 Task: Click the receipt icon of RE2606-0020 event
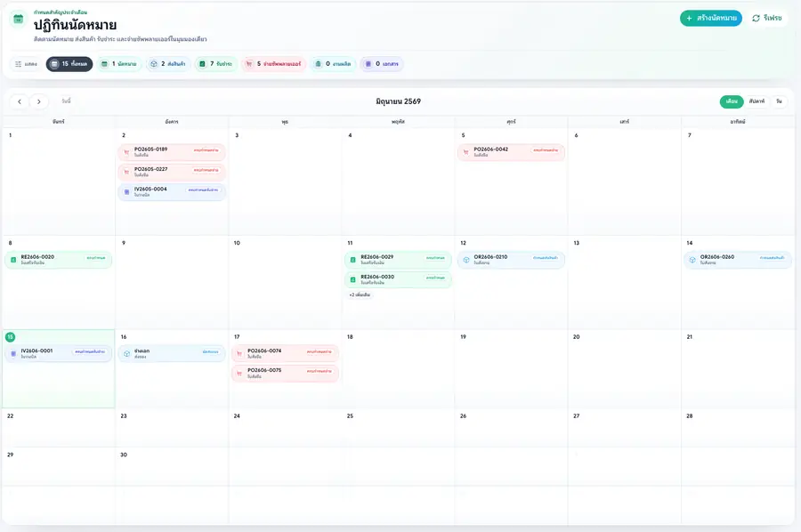pos(13,260)
